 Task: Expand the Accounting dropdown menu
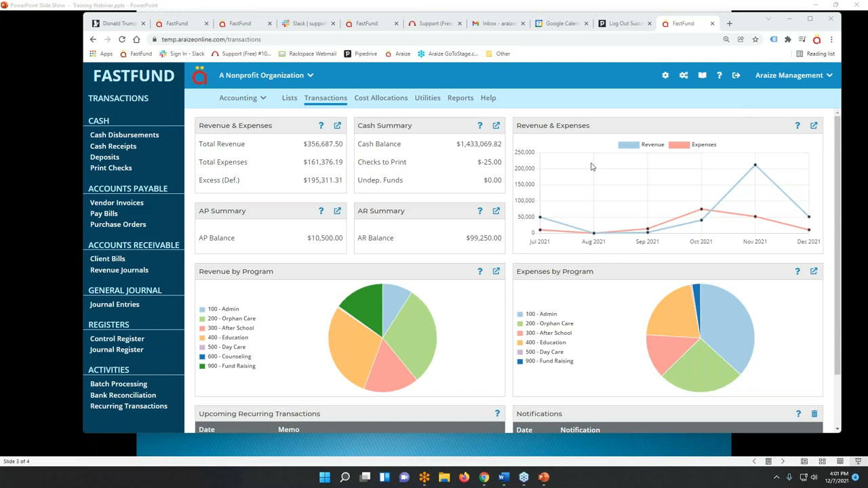243,98
